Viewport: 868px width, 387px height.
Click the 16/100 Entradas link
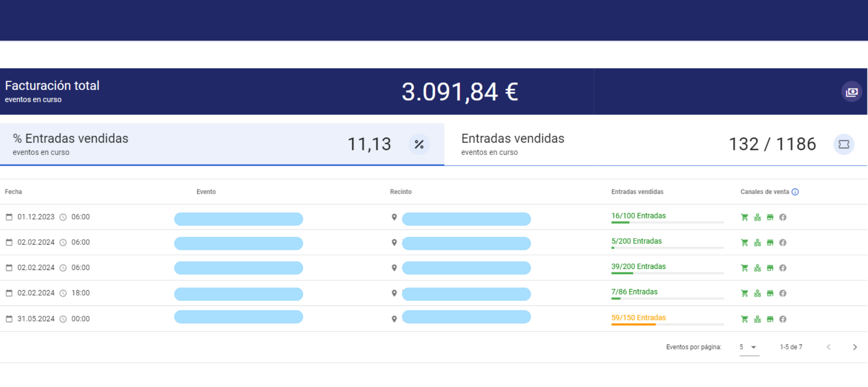(638, 216)
